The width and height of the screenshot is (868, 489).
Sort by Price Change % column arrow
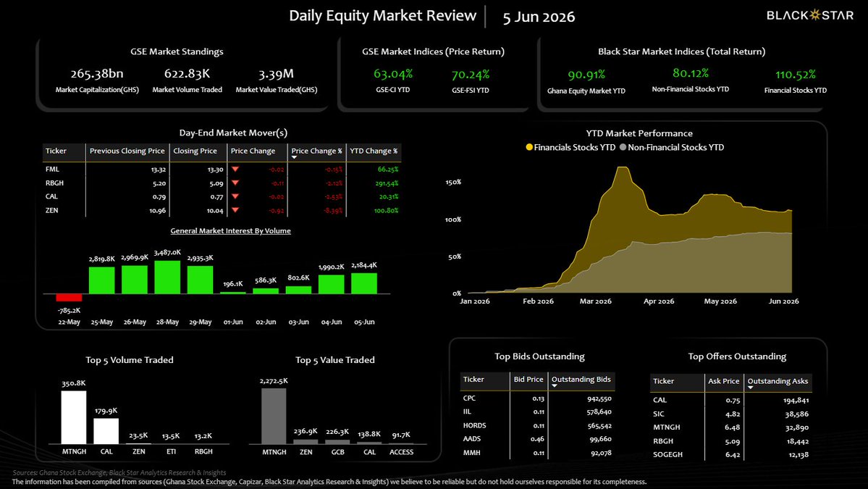coord(295,158)
